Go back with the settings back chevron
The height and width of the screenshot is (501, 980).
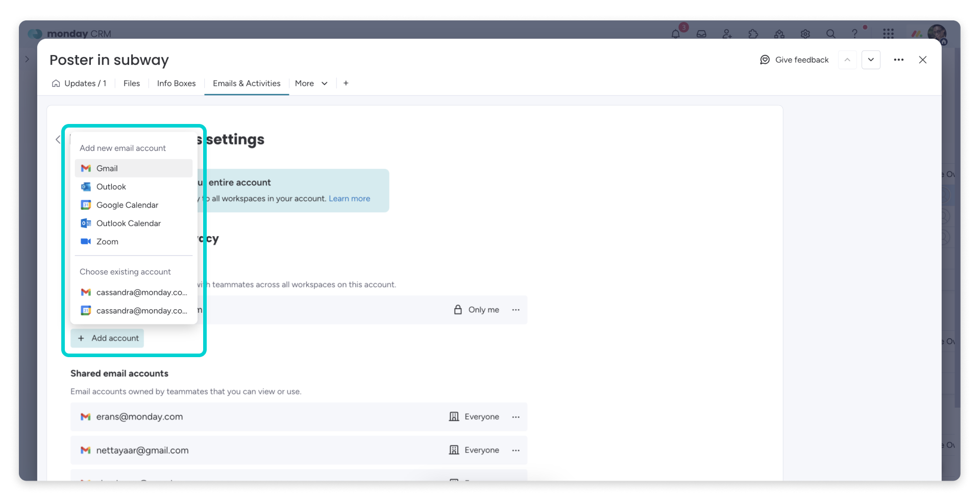(x=58, y=139)
